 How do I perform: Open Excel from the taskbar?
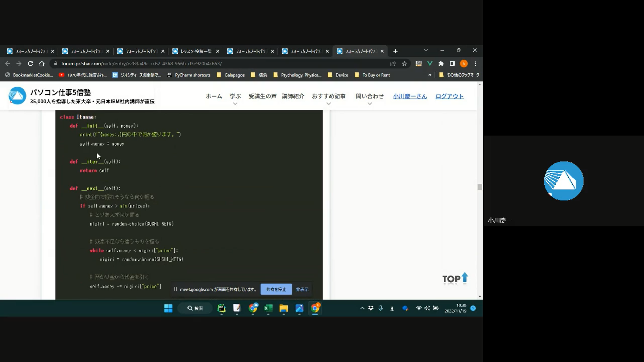click(x=268, y=308)
